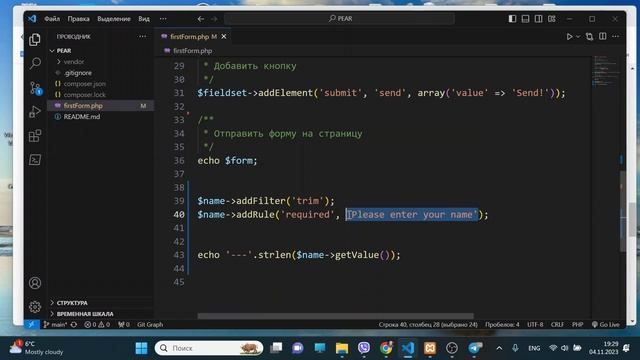This screenshot has height=360, width=640.
Task: Select the firstForm.php editor tab
Action: pyautogui.click(x=193, y=36)
